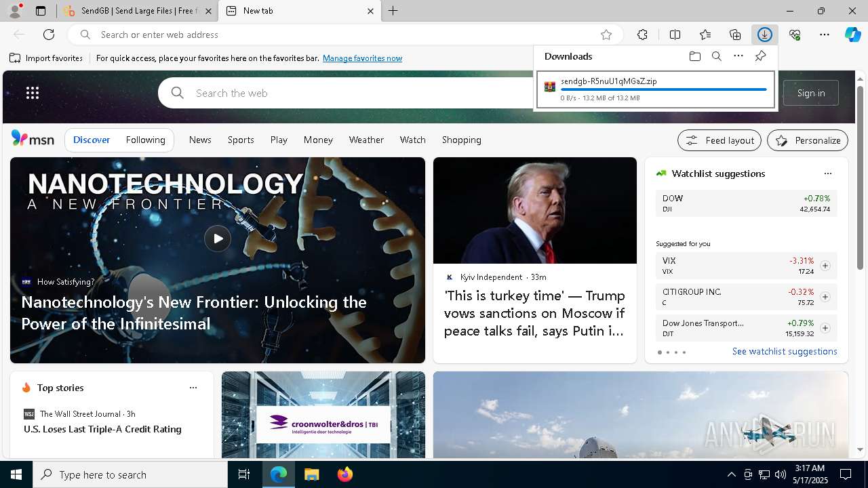Pin the Downloads panel
This screenshot has height=488, width=868.
760,56
